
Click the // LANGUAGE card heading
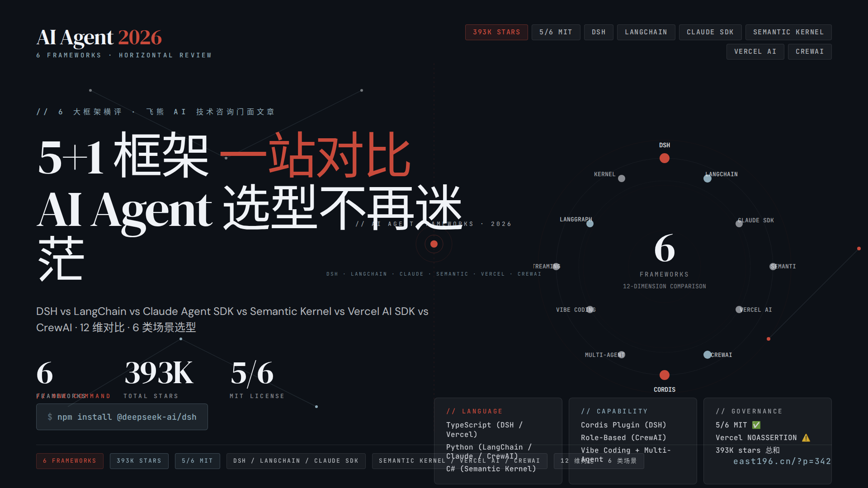pyautogui.click(x=474, y=411)
